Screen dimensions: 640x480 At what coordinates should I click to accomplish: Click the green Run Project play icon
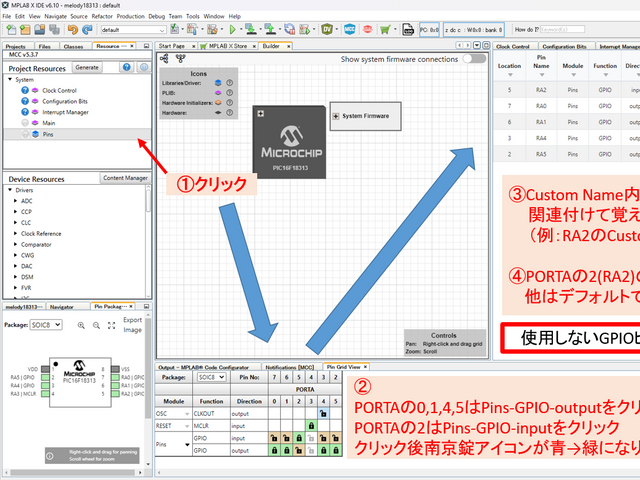(233, 29)
